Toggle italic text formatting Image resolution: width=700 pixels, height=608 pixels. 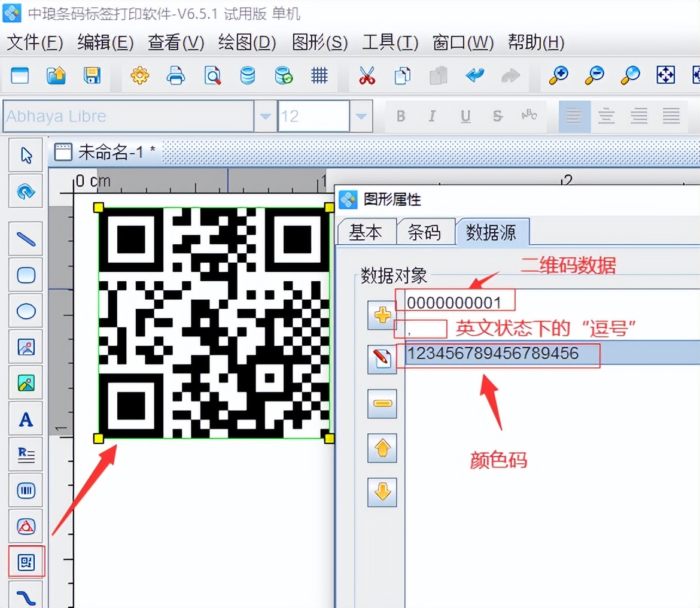[433, 116]
